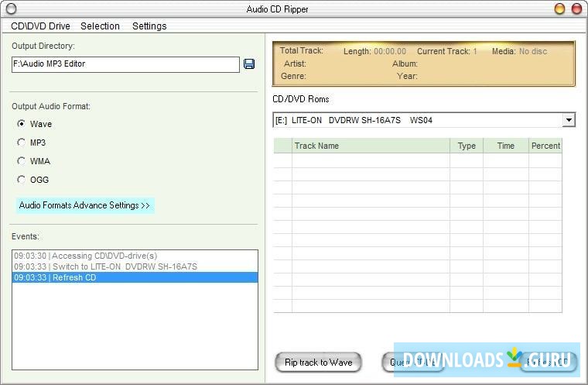Select the WMA format radio button
Viewport: 588px width, 385px height.
point(22,161)
